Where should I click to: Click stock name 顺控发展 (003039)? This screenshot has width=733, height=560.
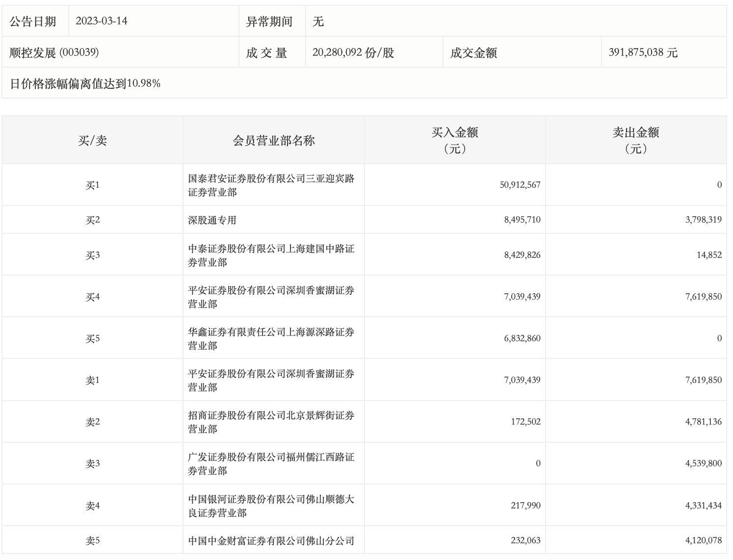coord(54,52)
